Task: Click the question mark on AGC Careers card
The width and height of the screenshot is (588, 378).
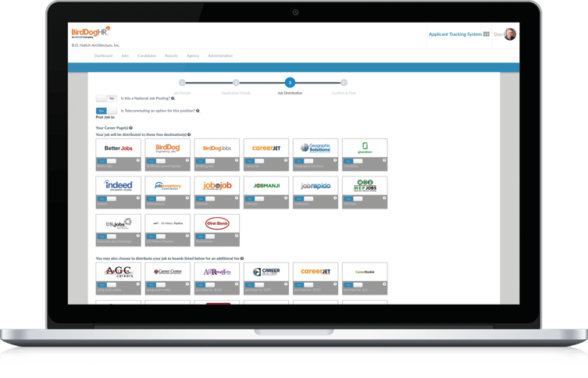Action: click(138, 283)
